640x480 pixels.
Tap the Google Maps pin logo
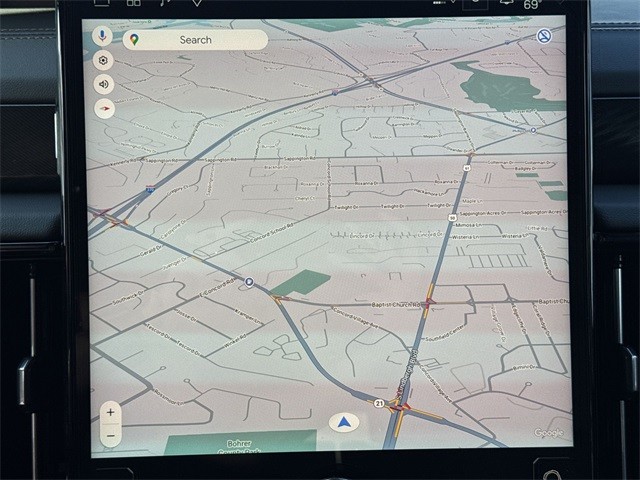coord(134,40)
